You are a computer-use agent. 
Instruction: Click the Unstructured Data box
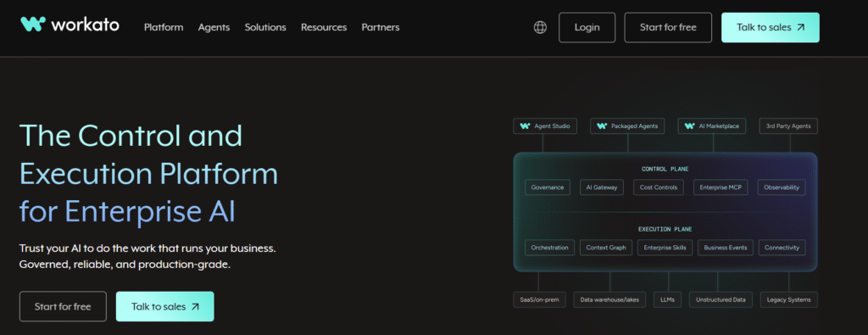[721, 300]
